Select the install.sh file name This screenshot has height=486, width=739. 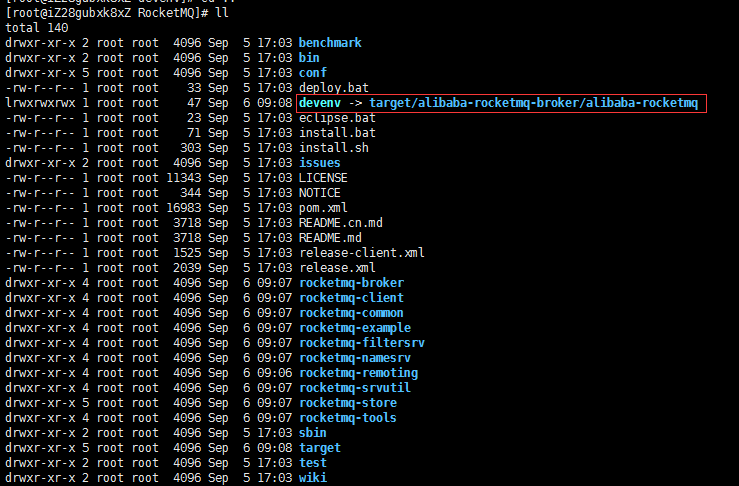click(334, 148)
